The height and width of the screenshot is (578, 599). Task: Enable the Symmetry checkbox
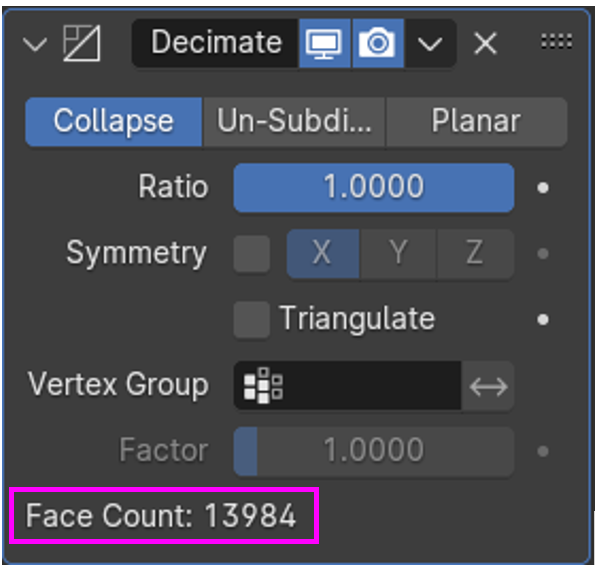click(x=252, y=254)
